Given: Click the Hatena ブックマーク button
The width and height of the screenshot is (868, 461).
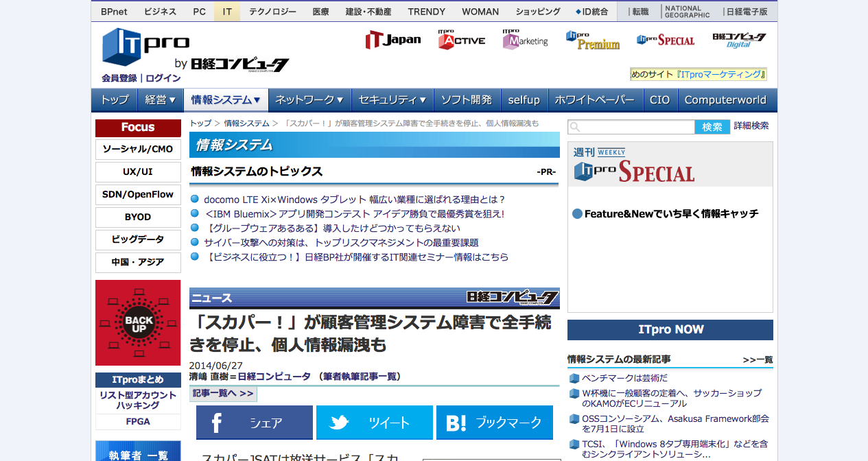Looking at the screenshot, I should [x=495, y=423].
